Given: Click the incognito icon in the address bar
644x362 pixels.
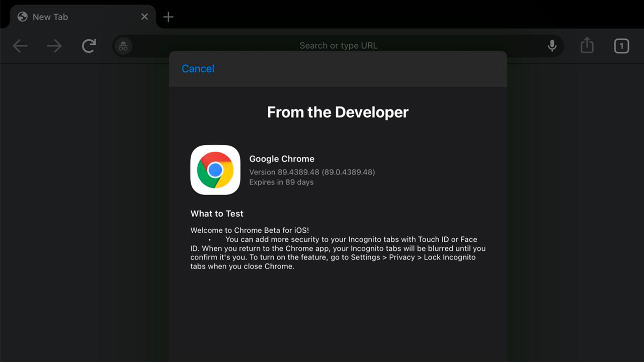Looking at the screenshot, I should click(x=123, y=46).
